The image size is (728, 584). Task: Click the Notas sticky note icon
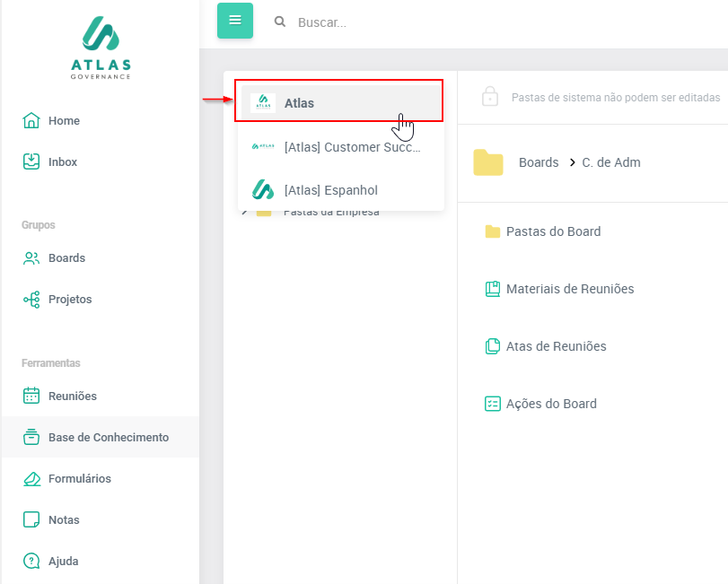31,520
